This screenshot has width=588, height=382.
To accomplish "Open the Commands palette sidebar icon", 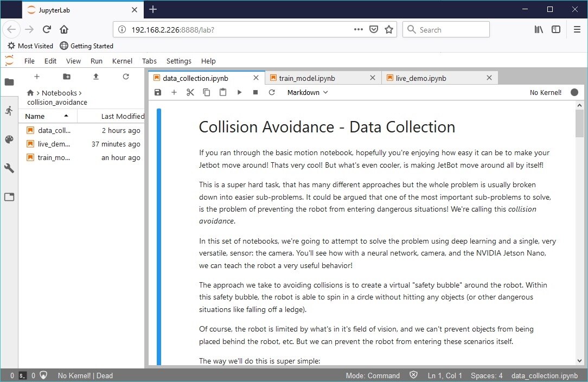I will point(9,139).
